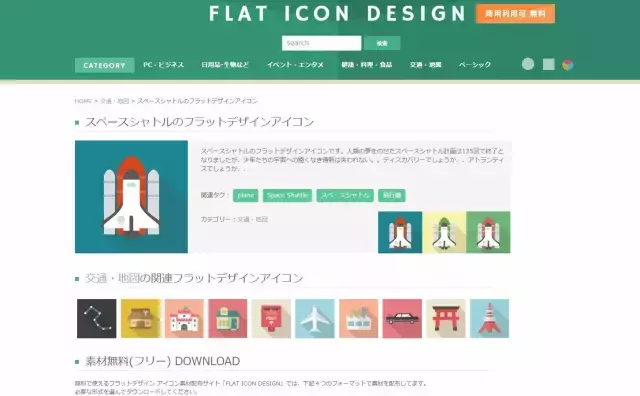640x396 pixels.
Task: Switch icons to circle shape
Action: click(528, 64)
